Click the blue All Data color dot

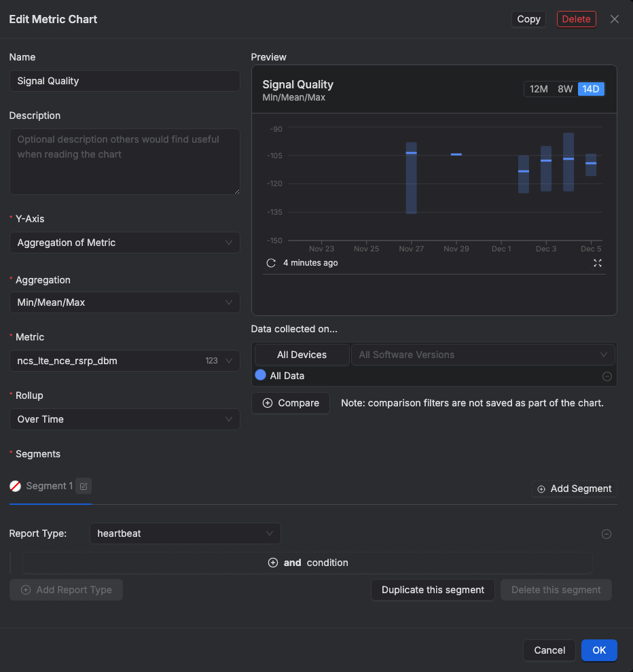pyautogui.click(x=260, y=375)
